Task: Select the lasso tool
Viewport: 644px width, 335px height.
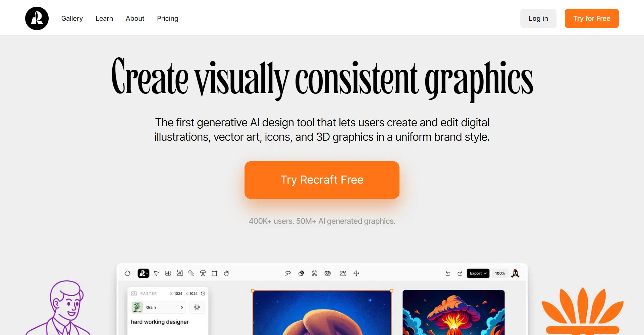Action: (x=288, y=273)
